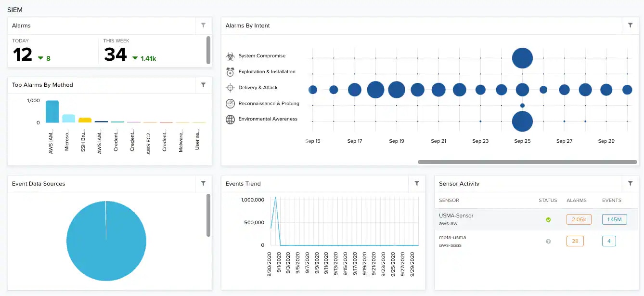Image resolution: width=644 pixels, height=296 pixels.
Task: Select the large System Compromise bubble on Sep 25
Action: (522, 58)
